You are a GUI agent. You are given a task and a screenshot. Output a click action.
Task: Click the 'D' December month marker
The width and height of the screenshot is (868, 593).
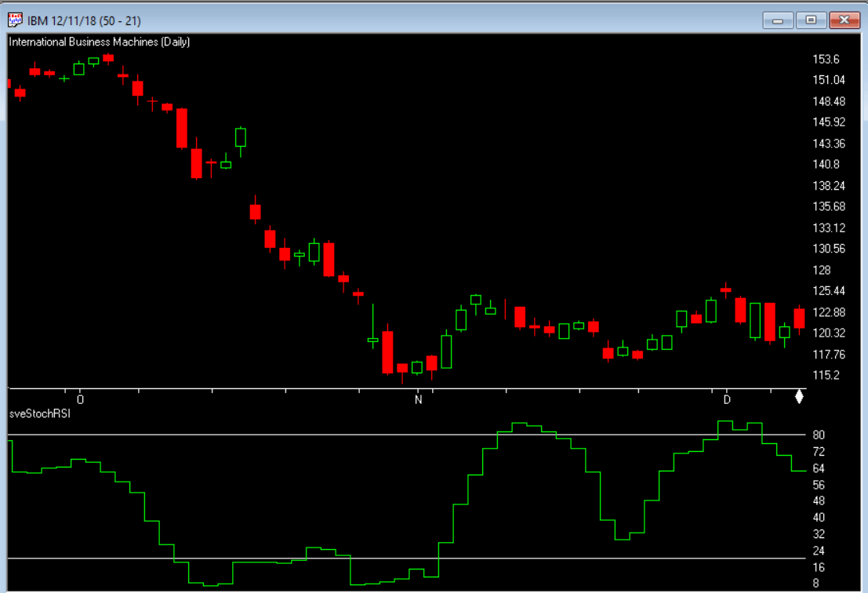tap(727, 400)
